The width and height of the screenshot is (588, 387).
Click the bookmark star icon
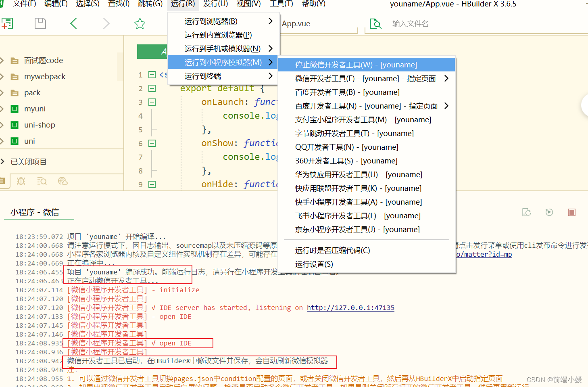click(x=140, y=23)
